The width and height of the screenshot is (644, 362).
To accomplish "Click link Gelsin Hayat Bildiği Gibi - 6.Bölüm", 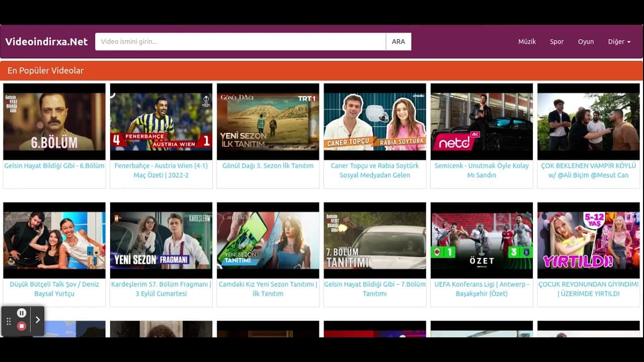I will click(54, 165).
